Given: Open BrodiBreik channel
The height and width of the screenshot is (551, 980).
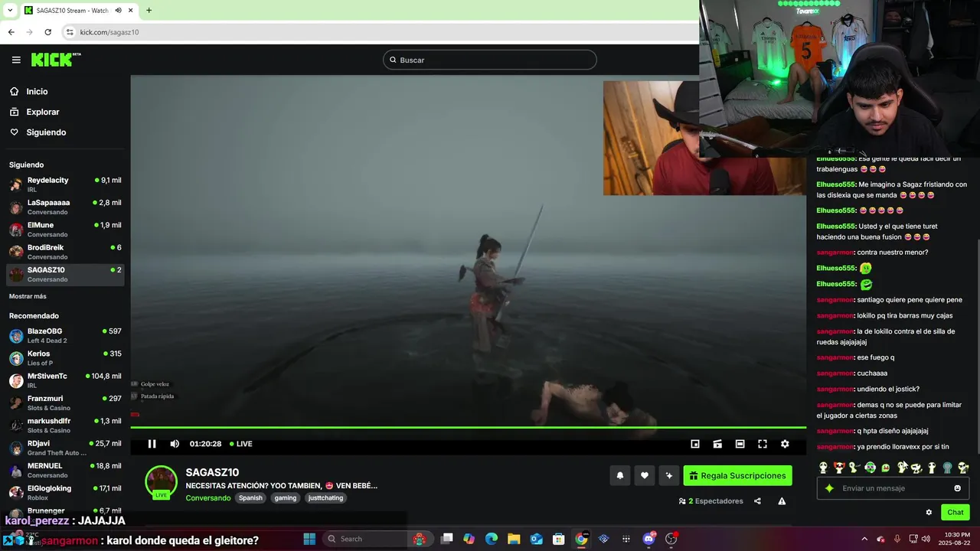Looking at the screenshot, I should pyautogui.click(x=65, y=252).
